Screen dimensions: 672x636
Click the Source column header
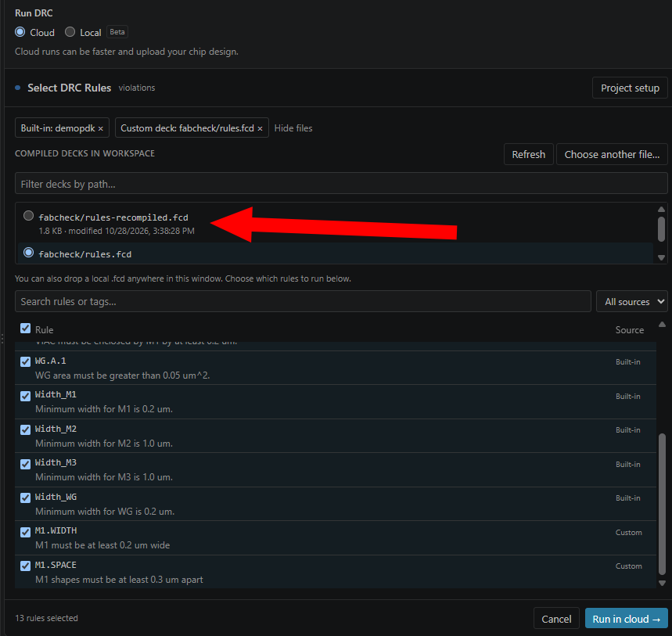pyautogui.click(x=630, y=329)
